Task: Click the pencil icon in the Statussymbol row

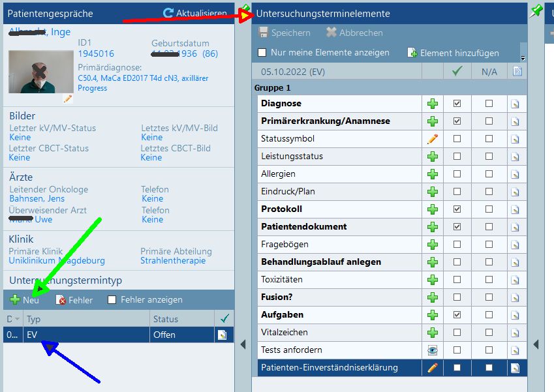Action: tap(432, 139)
